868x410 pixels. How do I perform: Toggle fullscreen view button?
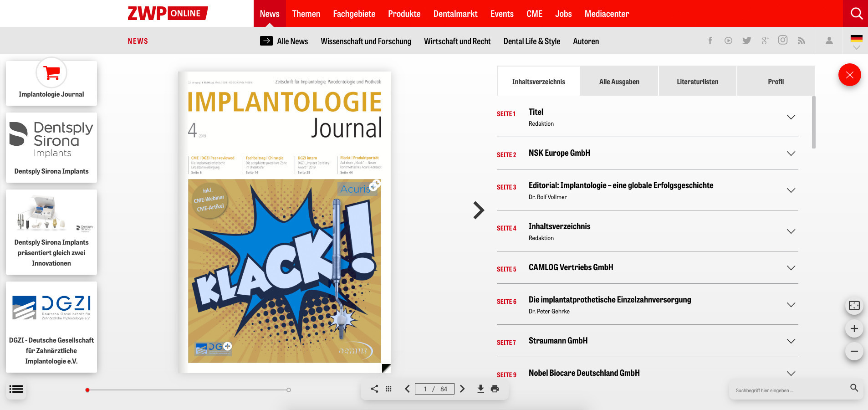[854, 306]
